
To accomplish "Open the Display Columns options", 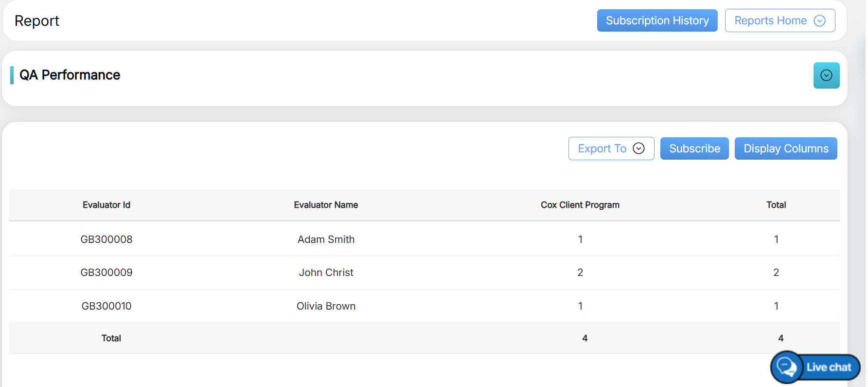I will click(785, 148).
